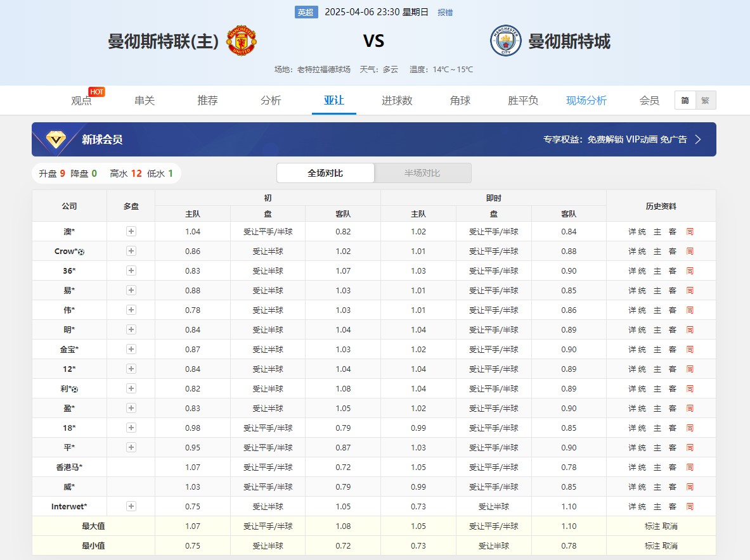Click the red 同 icon in Interwet* row
This screenshot has width=750, height=560.
(x=690, y=507)
